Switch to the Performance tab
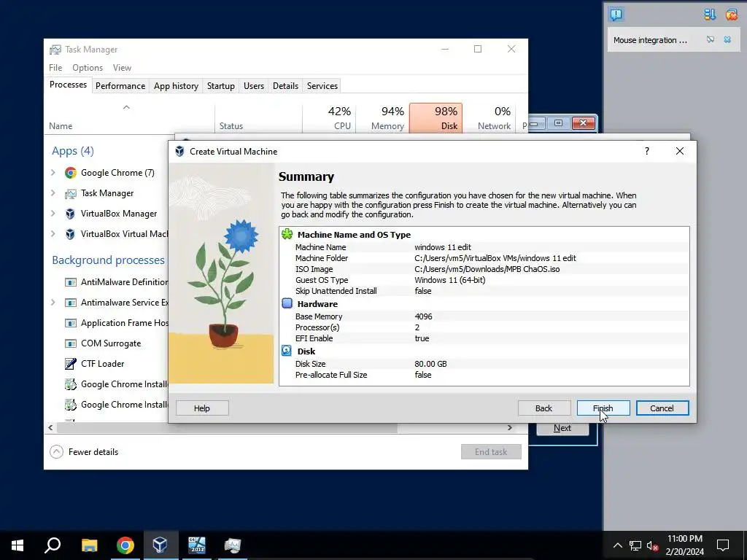The image size is (747, 560). coord(120,86)
